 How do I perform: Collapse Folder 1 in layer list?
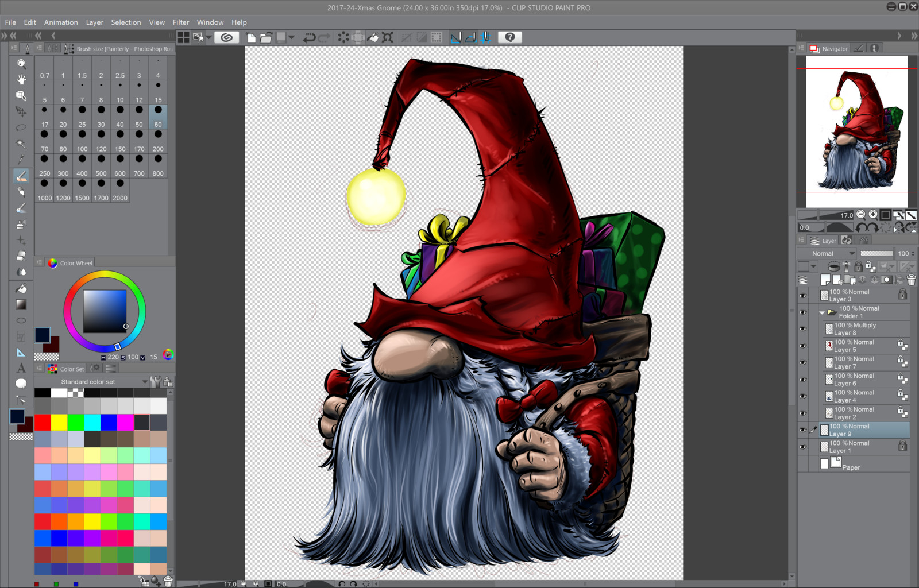822,313
